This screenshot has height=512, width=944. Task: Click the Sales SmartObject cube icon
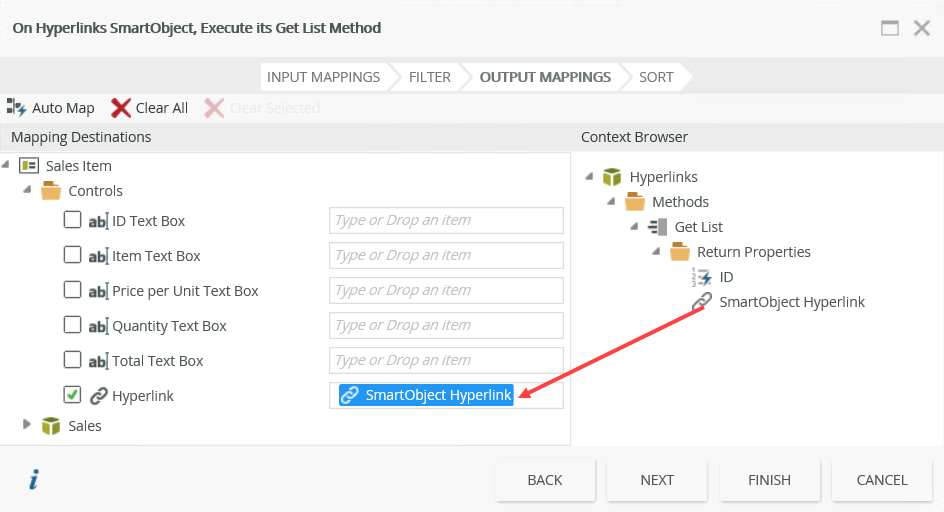pyautogui.click(x=51, y=426)
